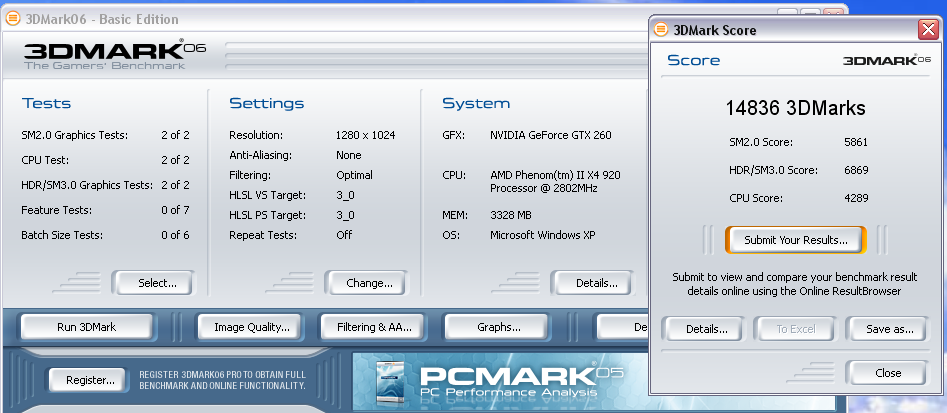The image size is (947, 413).
Task: Click Submit Your Results... button
Action: pyautogui.click(x=795, y=240)
